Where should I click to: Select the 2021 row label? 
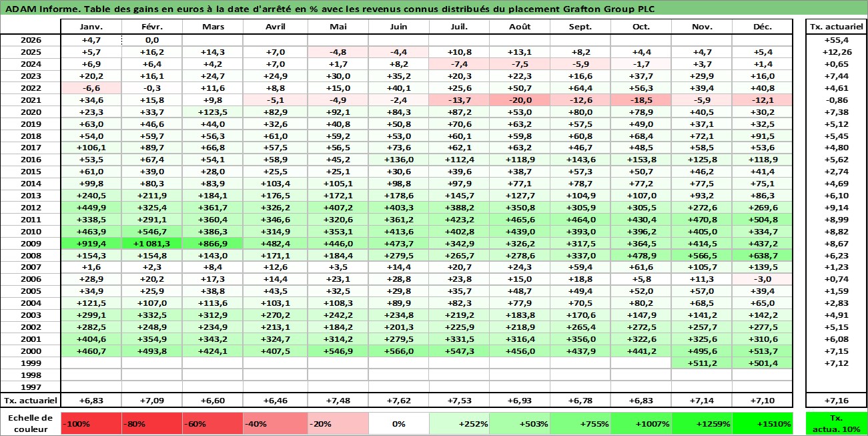pyautogui.click(x=31, y=99)
